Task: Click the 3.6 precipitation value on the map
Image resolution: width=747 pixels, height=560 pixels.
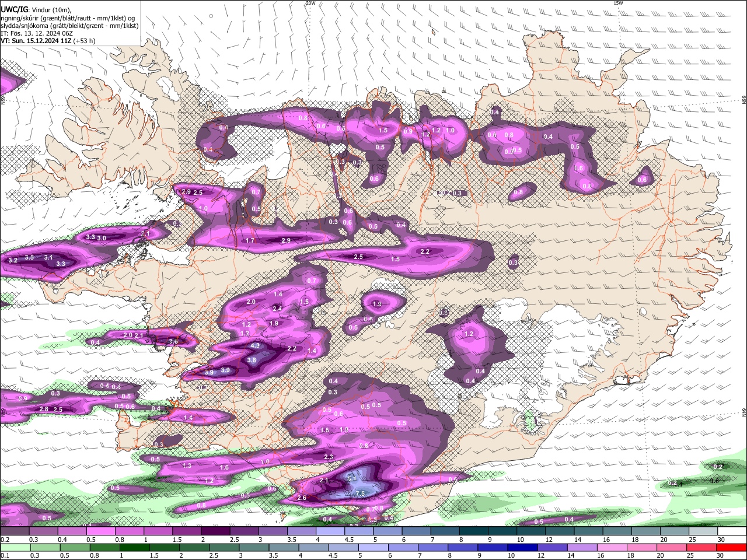Action: point(173,341)
